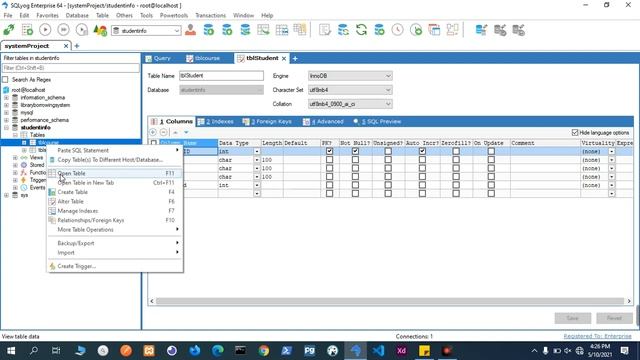The width and height of the screenshot is (640, 360).
Task: Open Data Type dropdown in the ID row
Action: (257, 151)
